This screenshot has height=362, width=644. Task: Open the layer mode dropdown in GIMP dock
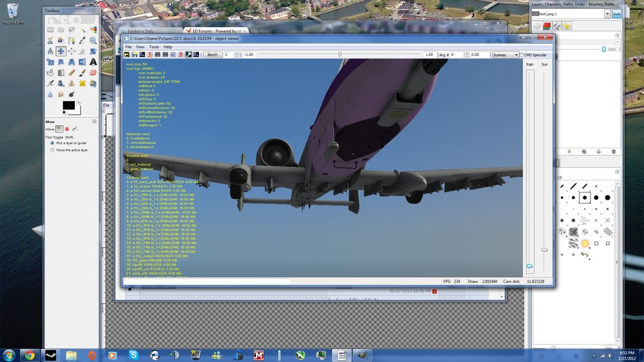coord(618,43)
